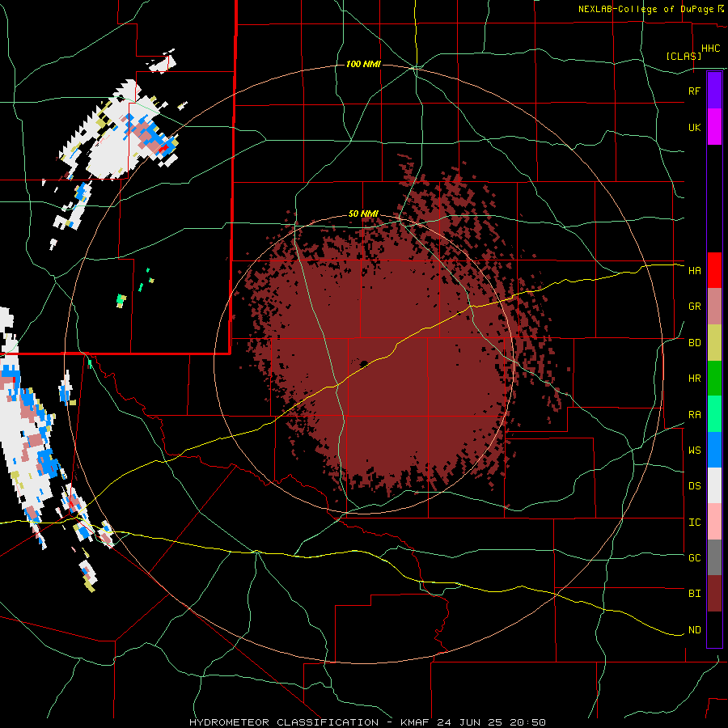Click the 'RF' legend label

tap(694, 91)
